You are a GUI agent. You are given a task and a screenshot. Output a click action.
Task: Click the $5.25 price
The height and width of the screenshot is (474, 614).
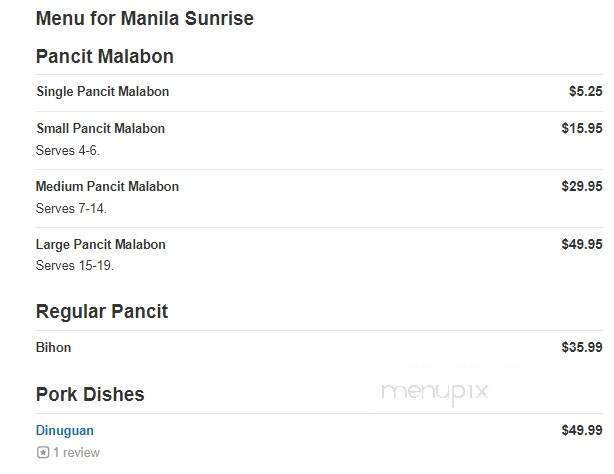[586, 91]
